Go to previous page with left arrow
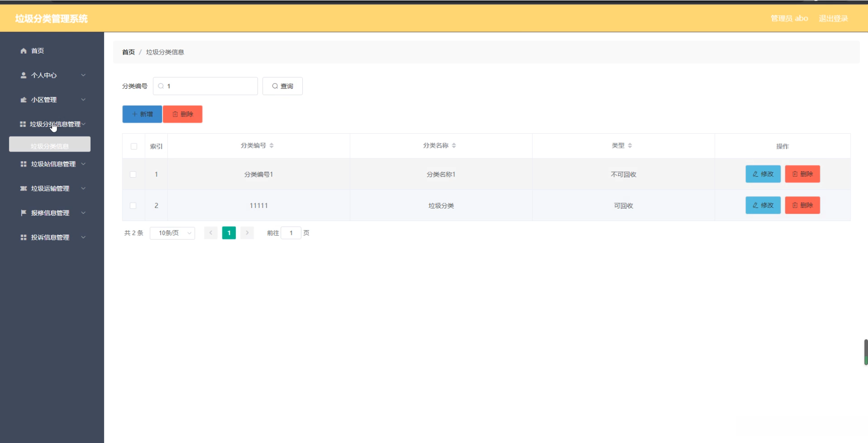Viewport: 868px width, 443px height. click(211, 233)
